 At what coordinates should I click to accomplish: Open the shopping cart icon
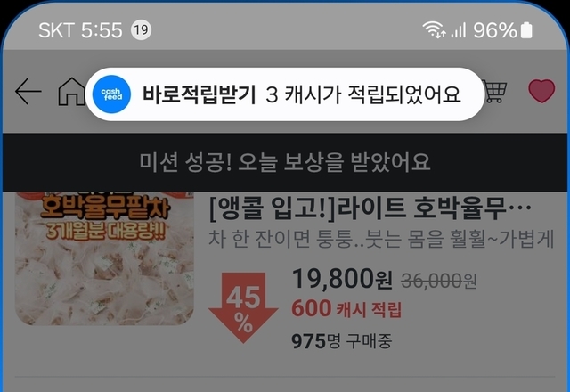pos(496,91)
